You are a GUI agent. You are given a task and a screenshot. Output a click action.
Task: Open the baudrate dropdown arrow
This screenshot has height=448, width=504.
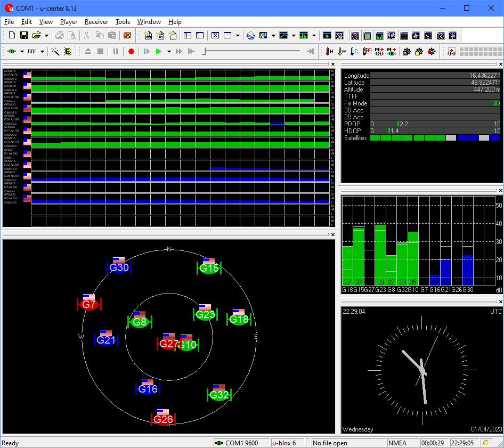(x=43, y=52)
